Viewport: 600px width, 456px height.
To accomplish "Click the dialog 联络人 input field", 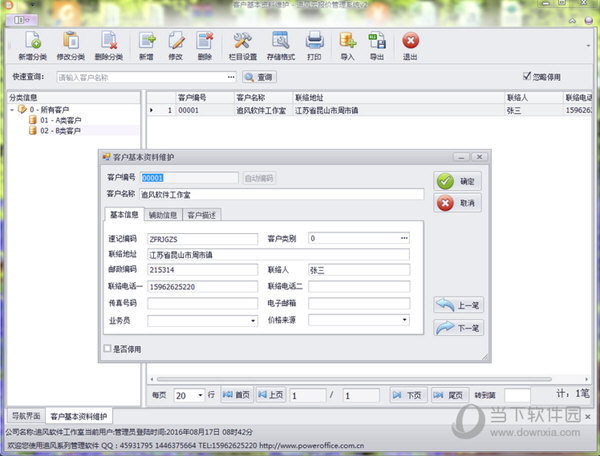I will [359, 270].
